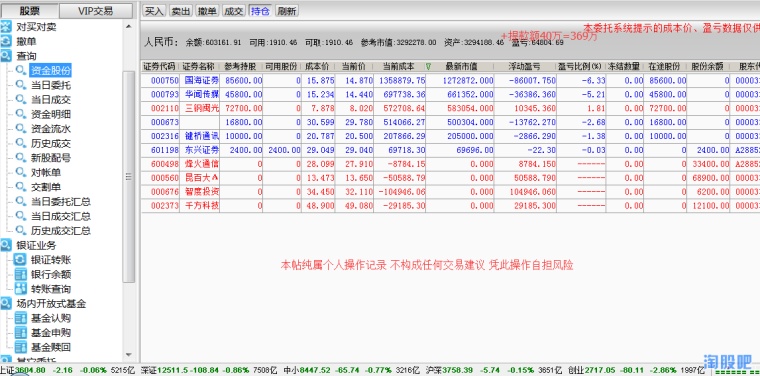Viewport: 760px width, 376px height.
Task: Toggle sort arrow on 当前成本 column
Action: click(x=428, y=66)
